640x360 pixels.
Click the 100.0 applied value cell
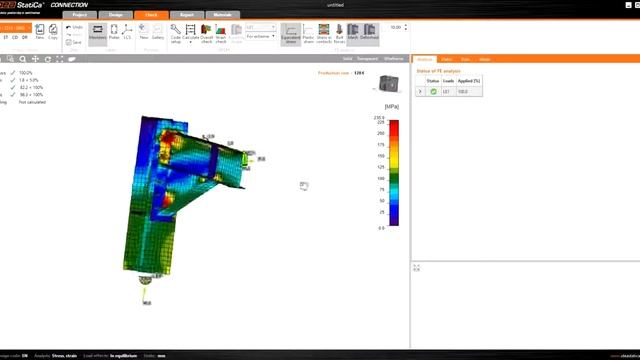[x=469, y=91]
